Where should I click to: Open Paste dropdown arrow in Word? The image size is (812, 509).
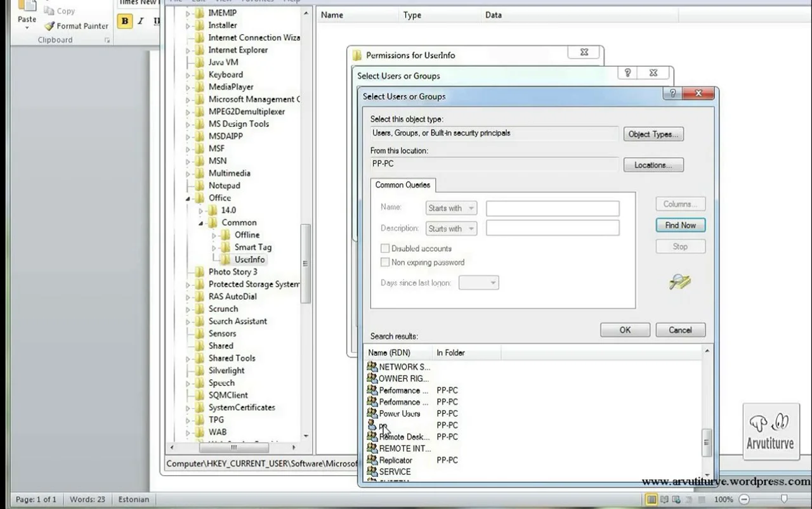(x=27, y=29)
